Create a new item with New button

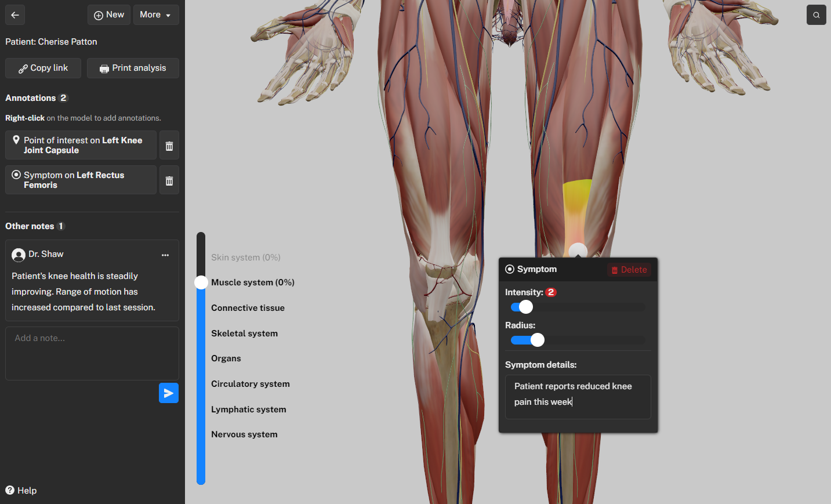[x=109, y=15]
